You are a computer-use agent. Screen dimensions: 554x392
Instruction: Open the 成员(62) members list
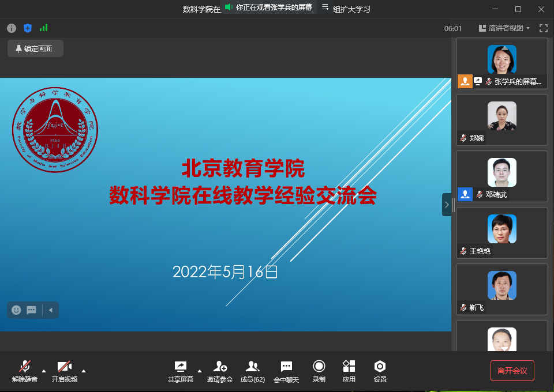coord(253,372)
